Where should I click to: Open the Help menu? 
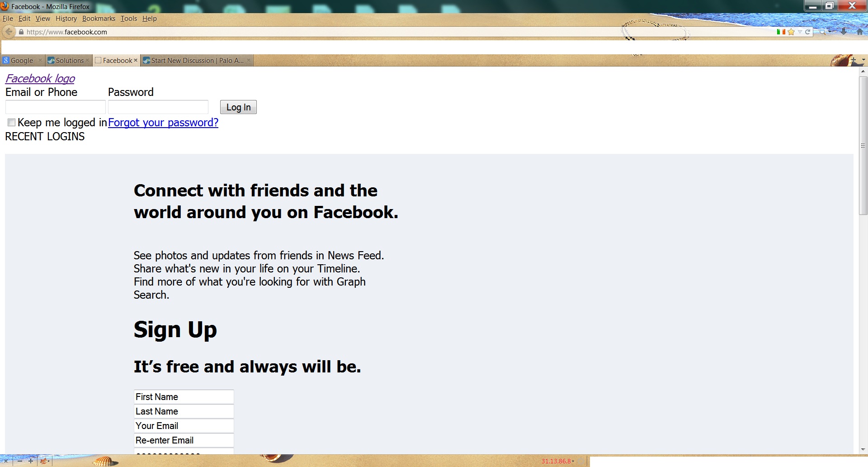tap(150, 19)
